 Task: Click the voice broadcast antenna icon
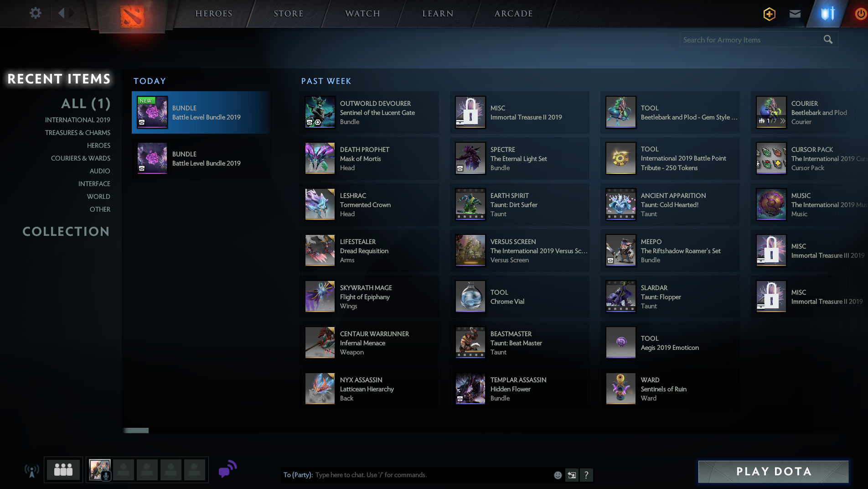tap(31, 471)
